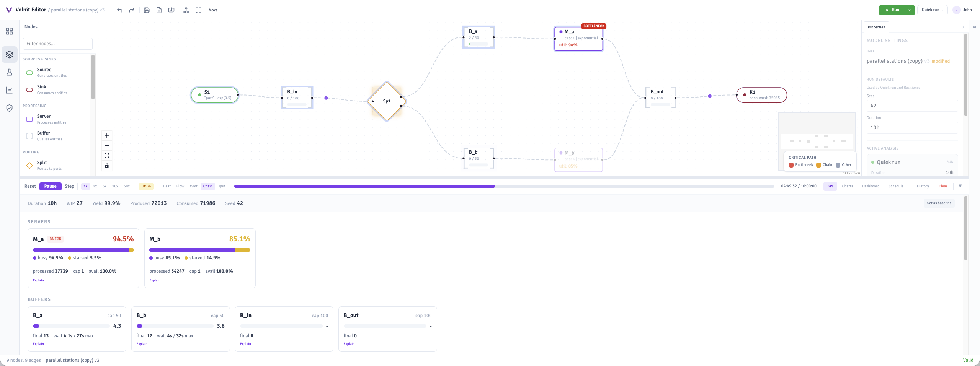Toggle fullscreen from the top toolbar
The width and height of the screenshot is (980, 366).
198,10
